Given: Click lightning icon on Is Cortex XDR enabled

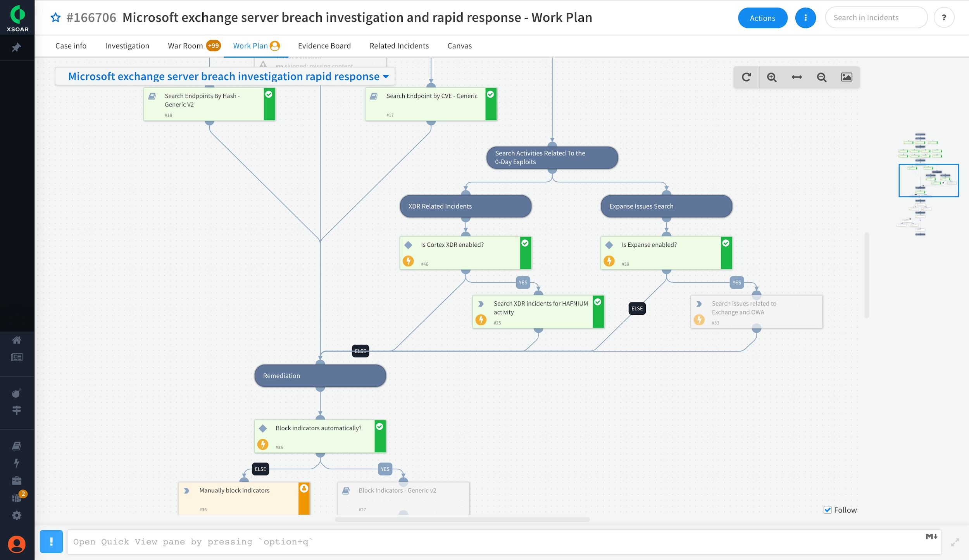Looking at the screenshot, I should (408, 261).
